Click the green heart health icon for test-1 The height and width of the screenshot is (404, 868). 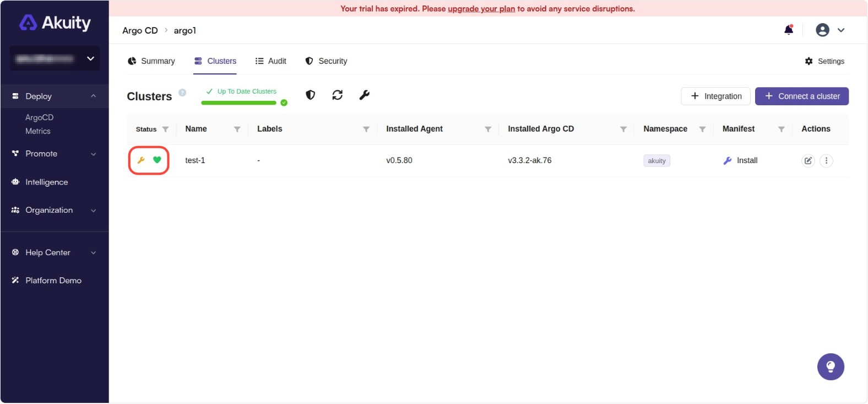coord(157,160)
